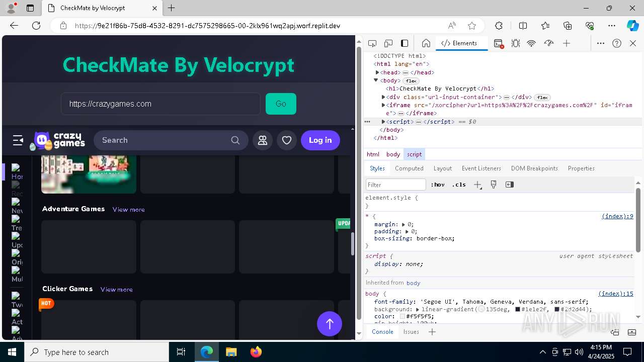This screenshot has height=362, width=644.
Task: Refresh the page
Action: [36, 26]
